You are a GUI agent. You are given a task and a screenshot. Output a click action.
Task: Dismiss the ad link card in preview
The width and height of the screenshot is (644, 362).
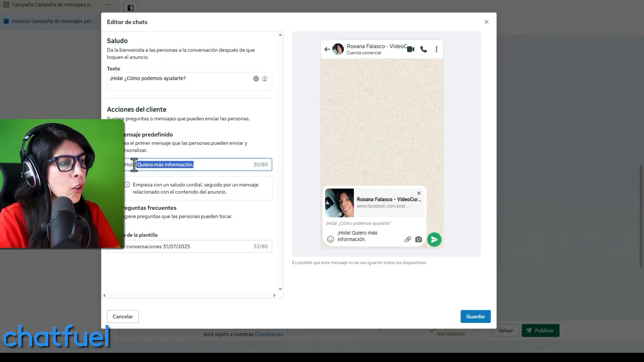(419, 193)
